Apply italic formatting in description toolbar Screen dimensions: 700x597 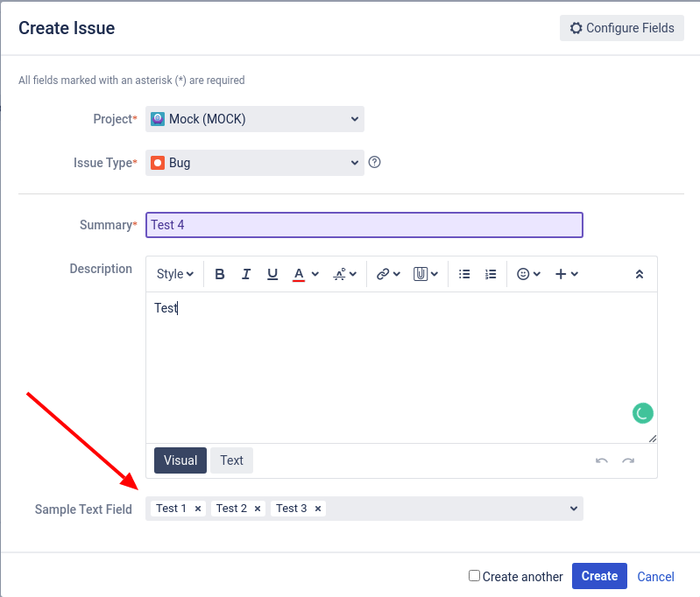point(246,274)
